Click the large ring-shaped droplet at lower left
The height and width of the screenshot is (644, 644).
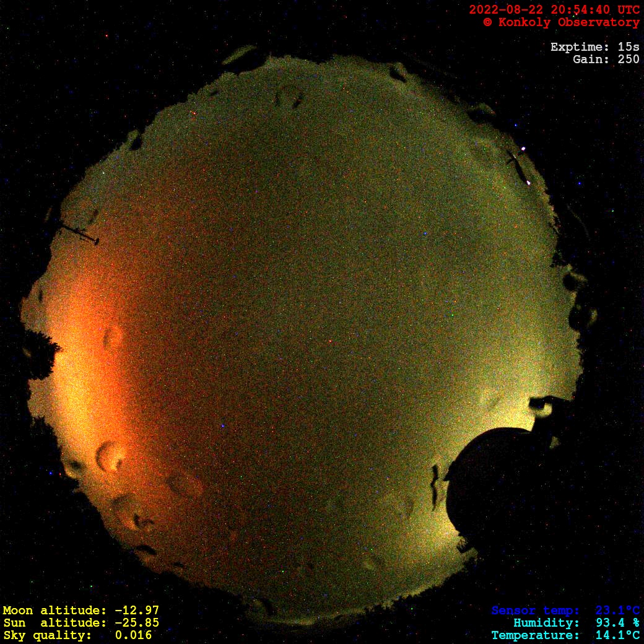click(110, 456)
